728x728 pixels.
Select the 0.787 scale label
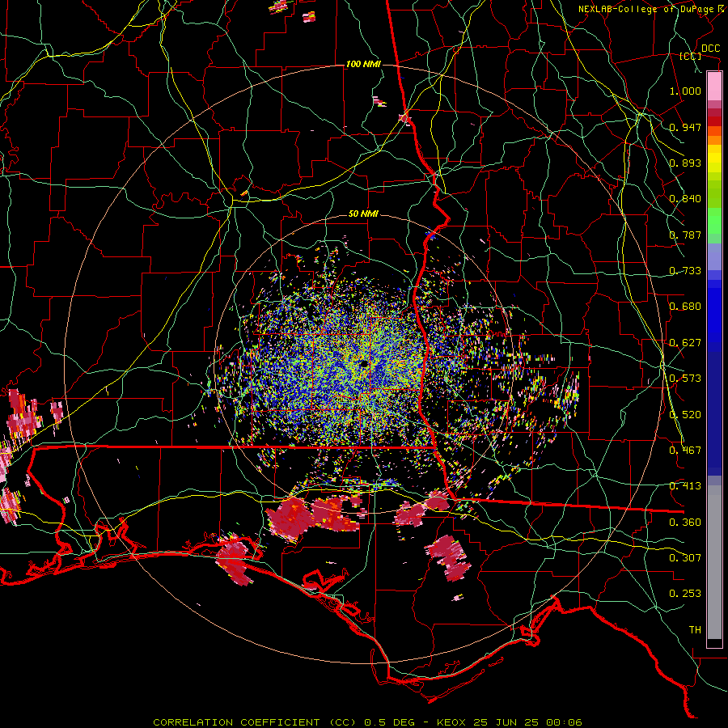coord(685,235)
